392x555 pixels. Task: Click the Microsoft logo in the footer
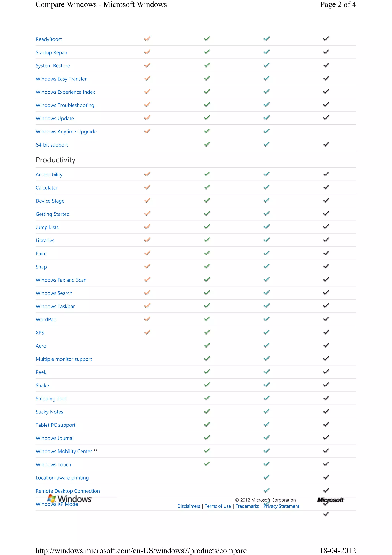pyautogui.click(x=330, y=500)
